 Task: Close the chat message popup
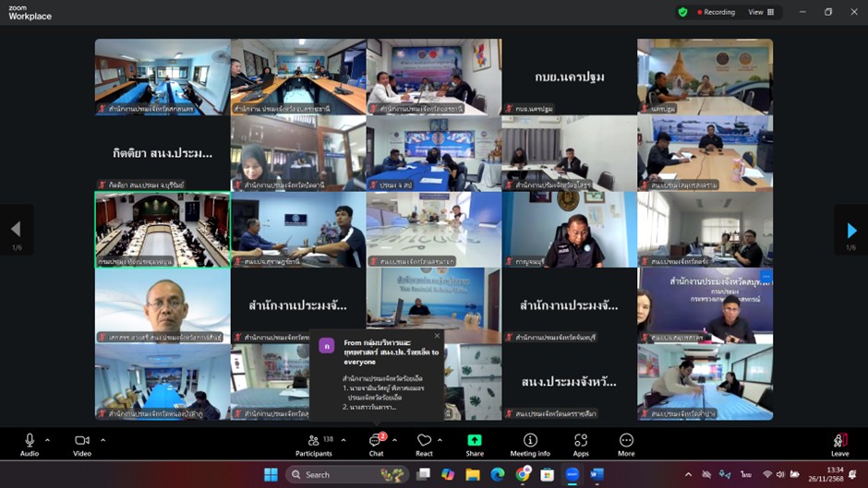[437, 336]
